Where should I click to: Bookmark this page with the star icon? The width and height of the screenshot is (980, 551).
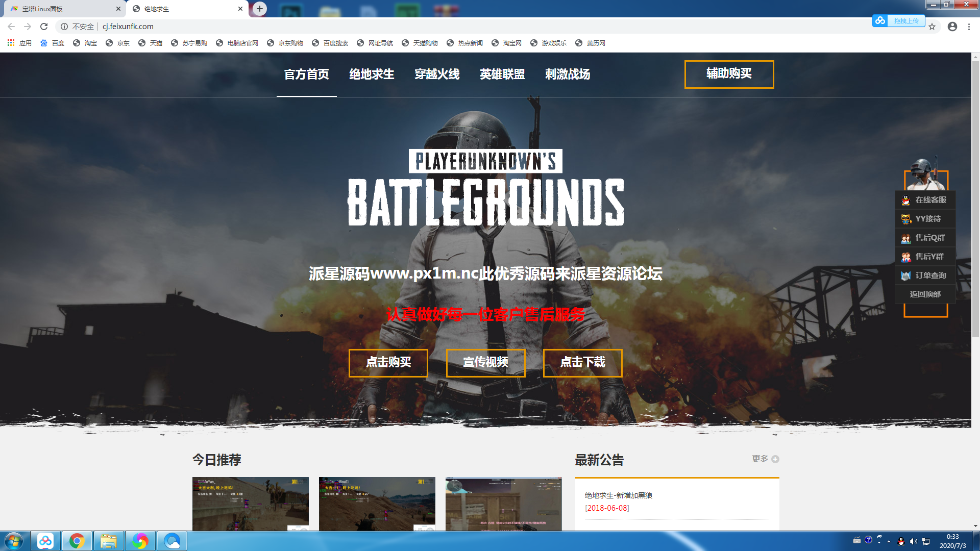[932, 27]
